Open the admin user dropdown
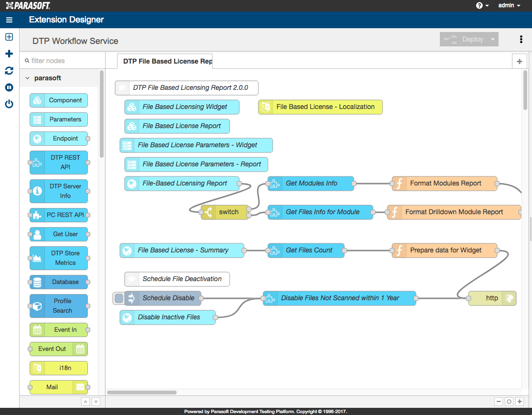Viewport: 532px width, 415px height. [509, 5]
